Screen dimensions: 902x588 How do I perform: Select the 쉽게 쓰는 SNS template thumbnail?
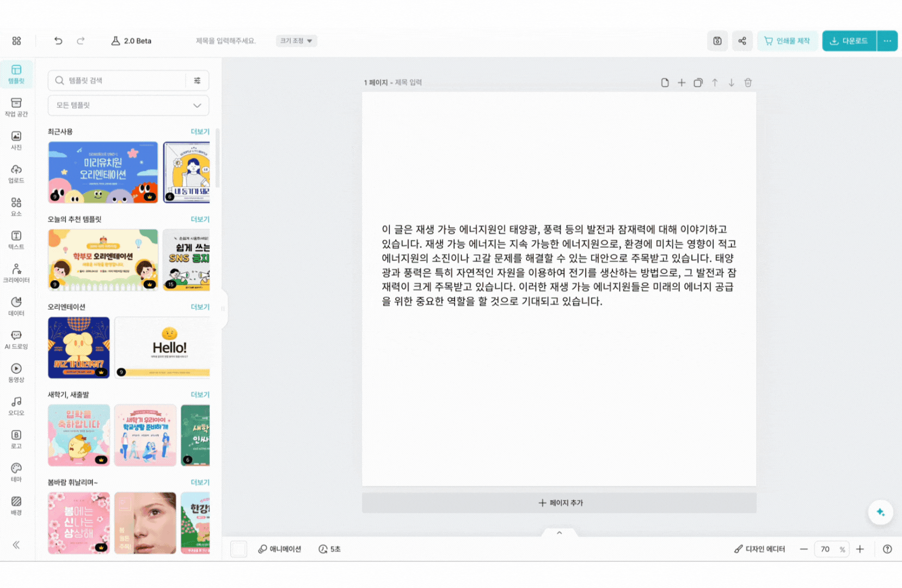point(186,260)
